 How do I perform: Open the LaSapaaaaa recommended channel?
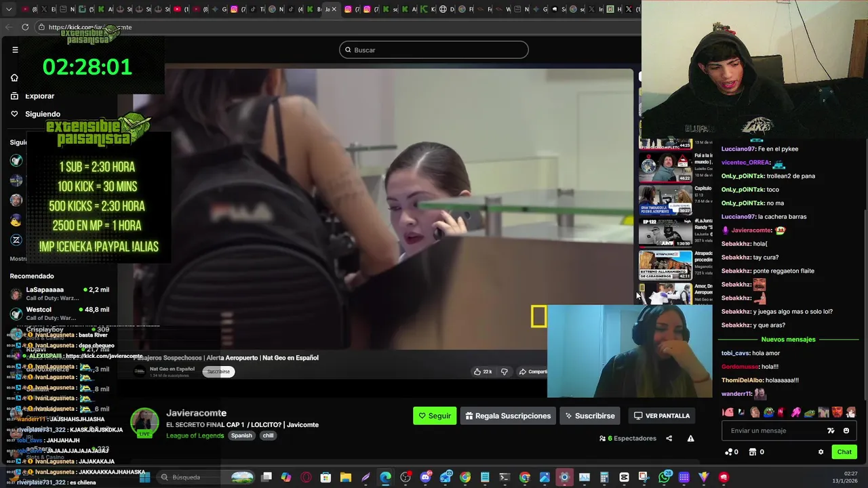pos(60,293)
